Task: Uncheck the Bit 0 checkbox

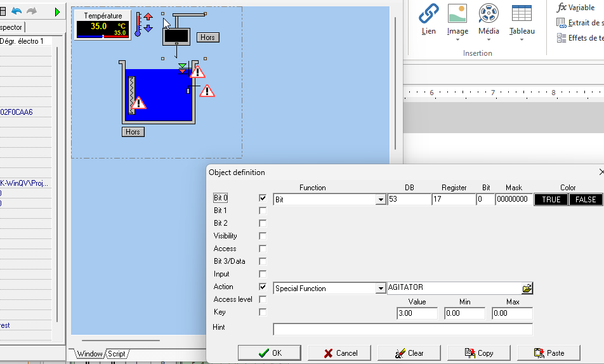Action: [x=263, y=198]
